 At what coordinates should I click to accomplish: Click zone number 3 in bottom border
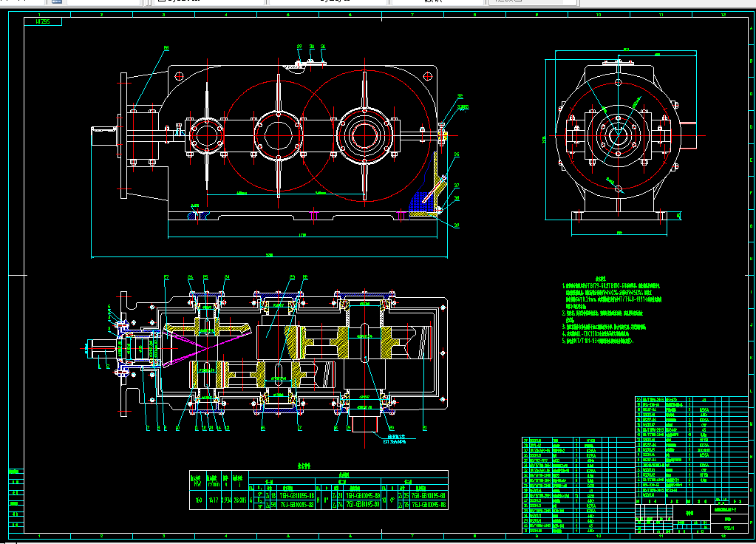click(164, 536)
